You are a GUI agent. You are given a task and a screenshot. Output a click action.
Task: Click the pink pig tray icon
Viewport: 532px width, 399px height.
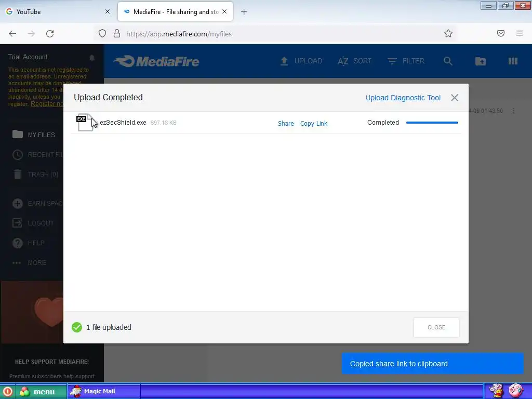tap(516, 391)
